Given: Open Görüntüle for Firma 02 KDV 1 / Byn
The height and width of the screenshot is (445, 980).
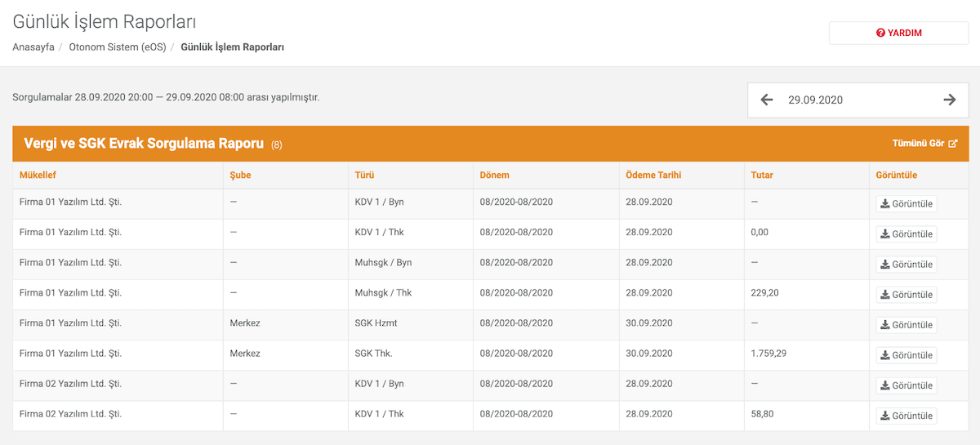Looking at the screenshot, I should (906, 385).
